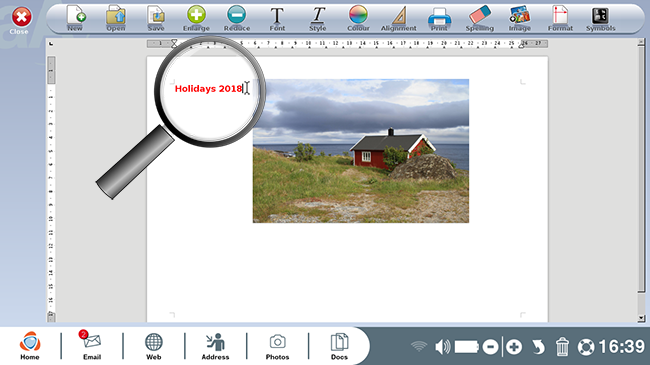Open the help lifebuoy icon
This screenshot has width=650, height=365.
(x=586, y=347)
